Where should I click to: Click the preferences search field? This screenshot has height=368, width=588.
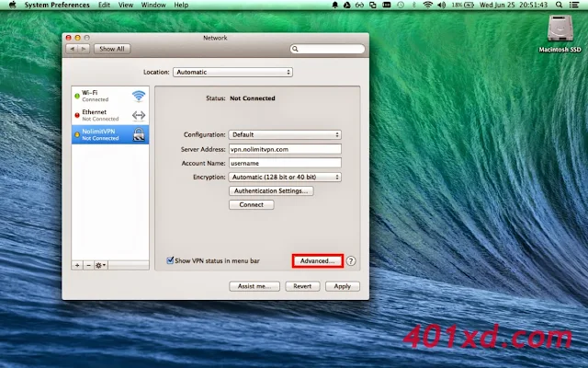(x=327, y=49)
